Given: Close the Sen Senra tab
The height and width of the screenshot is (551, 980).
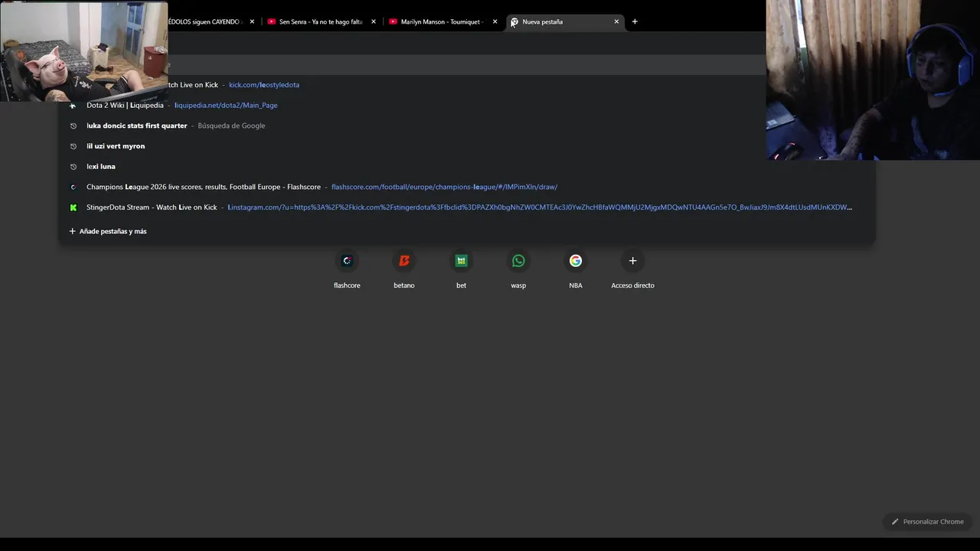Looking at the screenshot, I should pyautogui.click(x=374, y=21).
